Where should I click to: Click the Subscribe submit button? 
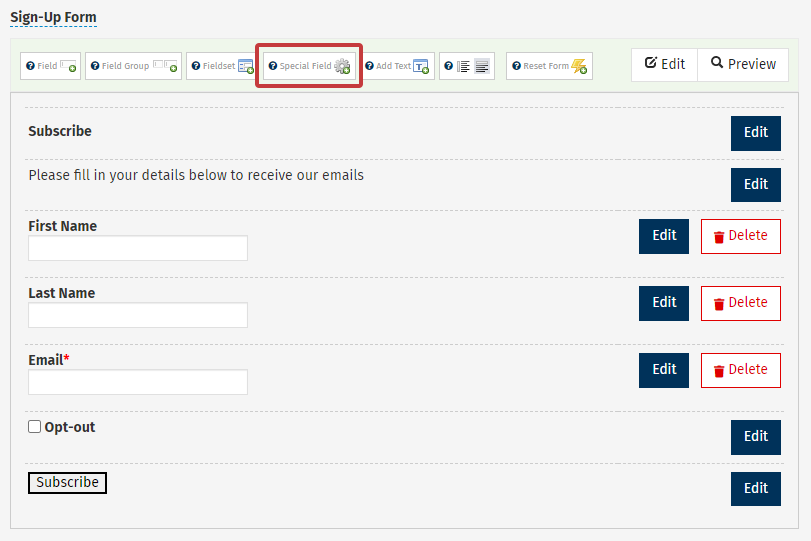click(x=67, y=483)
